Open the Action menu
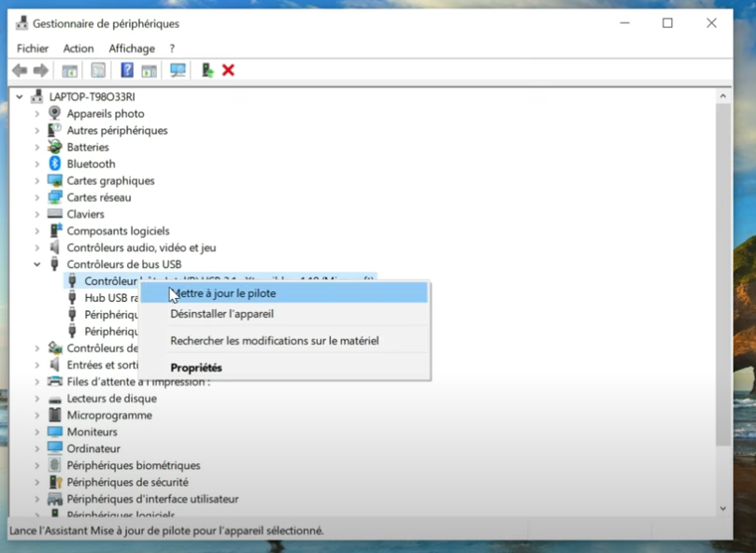The height and width of the screenshot is (553, 756). [78, 49]
